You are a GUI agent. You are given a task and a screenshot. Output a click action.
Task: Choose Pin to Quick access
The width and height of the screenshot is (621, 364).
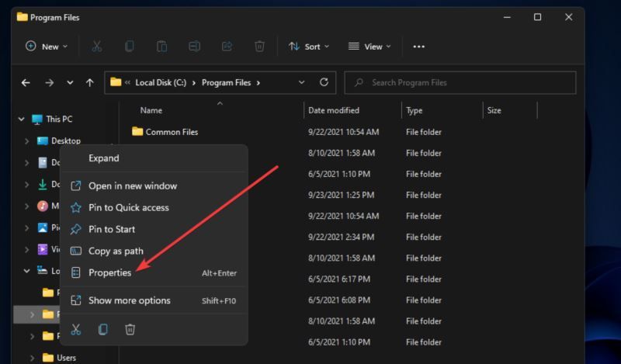coord(128,207)
